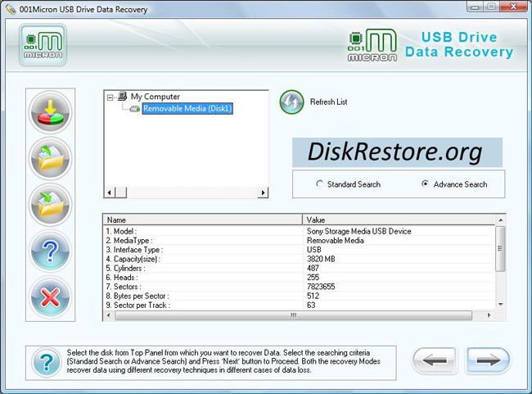Viewport: 532px width, 394px height.
Task: Collapse the My Computer tree node
Action: 110,97
